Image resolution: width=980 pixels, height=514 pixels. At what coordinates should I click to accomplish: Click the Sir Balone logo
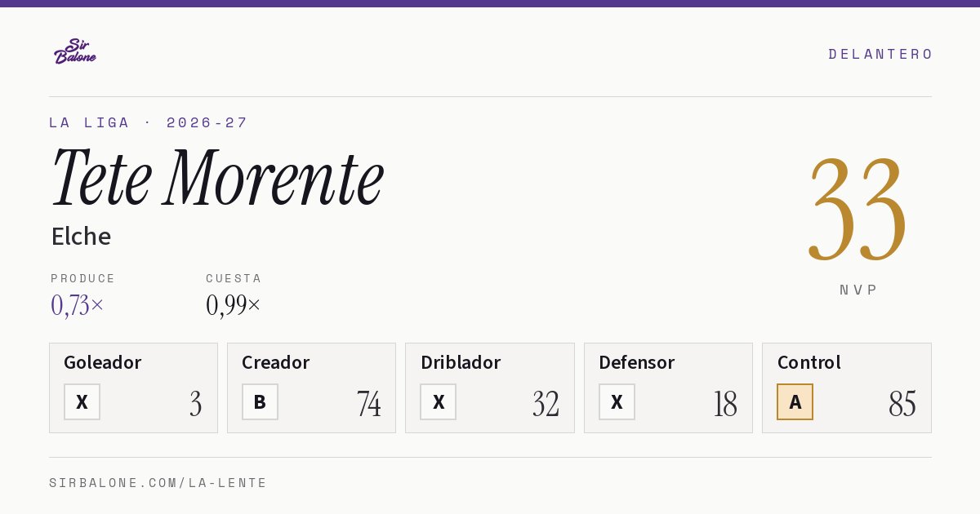pos(75,51)
